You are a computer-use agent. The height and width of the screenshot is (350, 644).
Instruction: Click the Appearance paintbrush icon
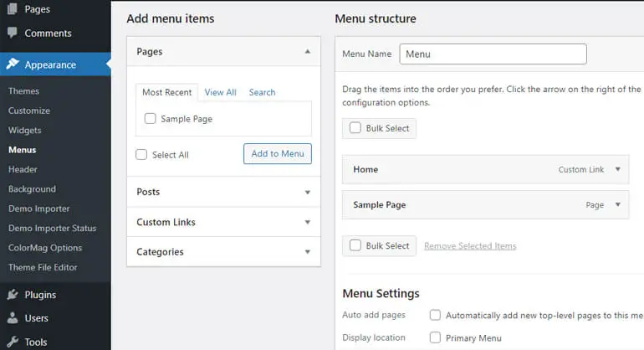pyautogui.click(x=13, y=64)
